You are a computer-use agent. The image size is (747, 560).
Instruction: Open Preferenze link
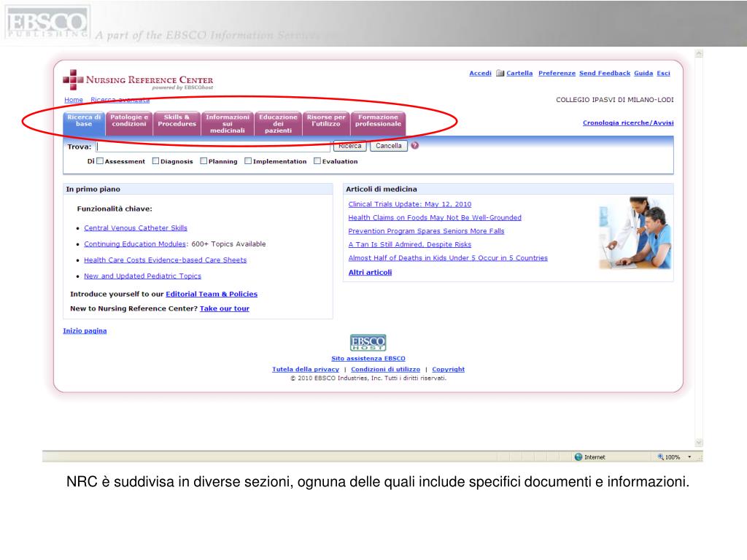pos(557,74)
